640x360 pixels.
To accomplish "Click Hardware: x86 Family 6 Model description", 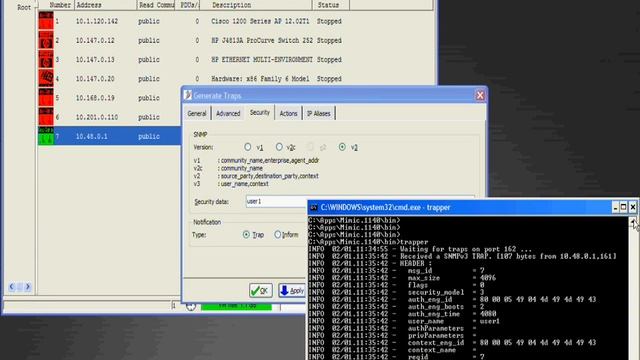I will [x=260, y=79].
